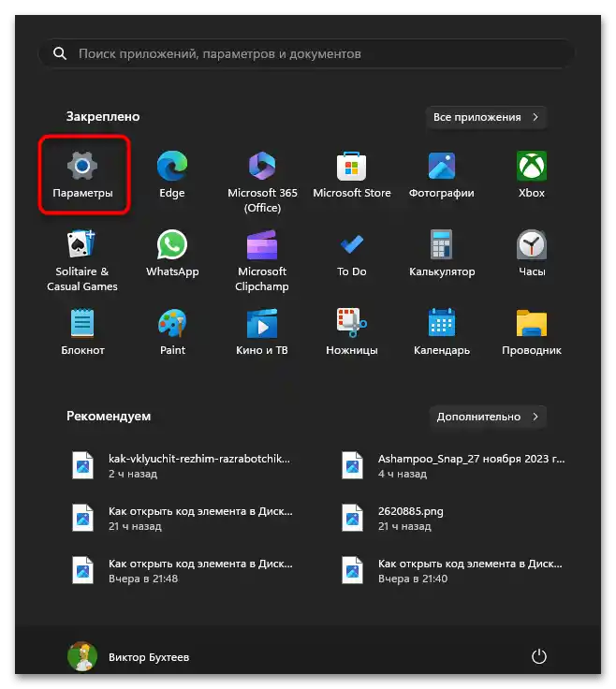The height and width of the screenshot is (689, 616).
Task: Launch the Фотографии app
Action: tap(442, 174)
